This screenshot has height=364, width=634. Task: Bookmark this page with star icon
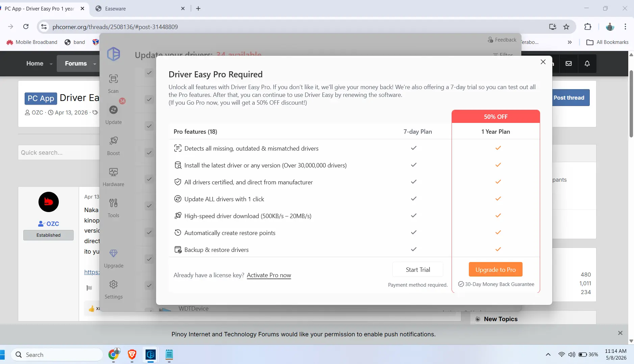coord(566,27)
